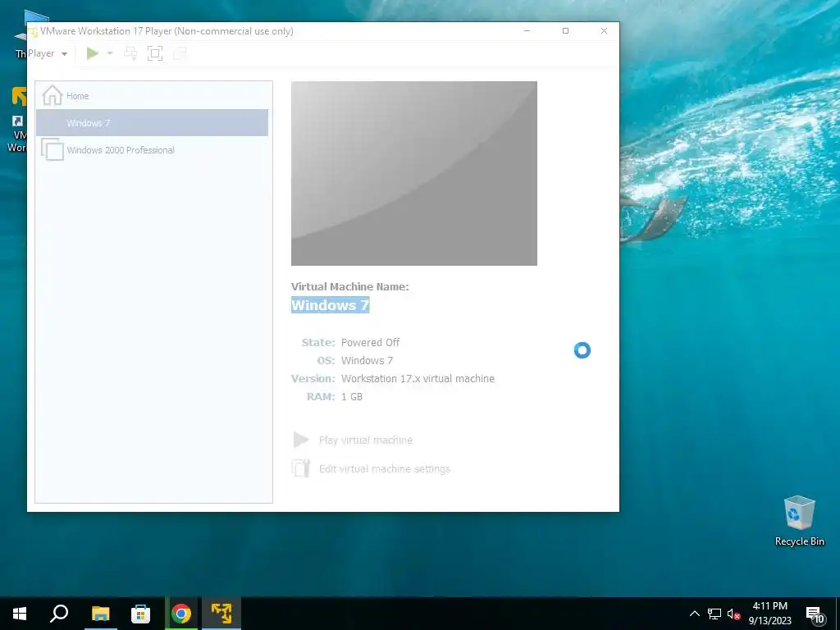Click the Unity mode toolbar icon

coord(180,53)
